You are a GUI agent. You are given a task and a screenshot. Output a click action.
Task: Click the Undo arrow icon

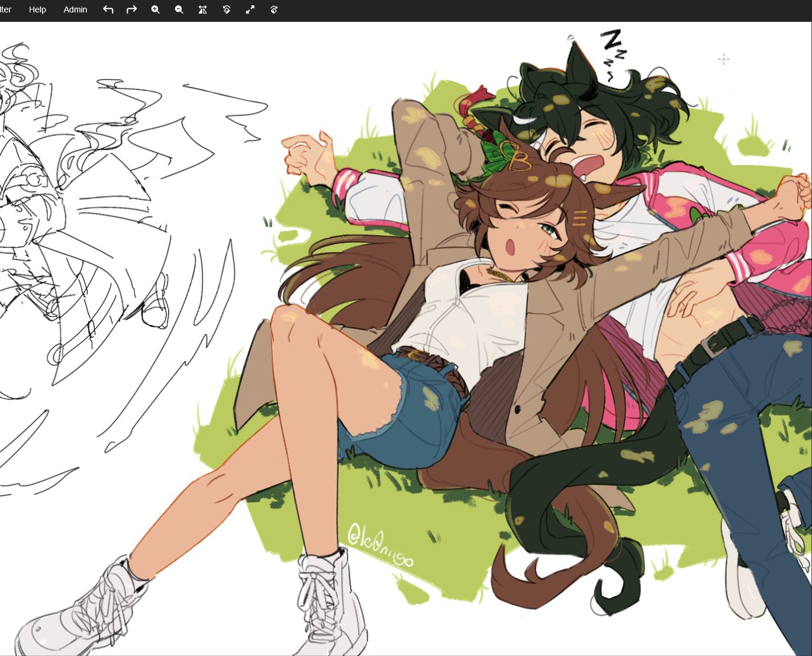(x=108, y=9)
